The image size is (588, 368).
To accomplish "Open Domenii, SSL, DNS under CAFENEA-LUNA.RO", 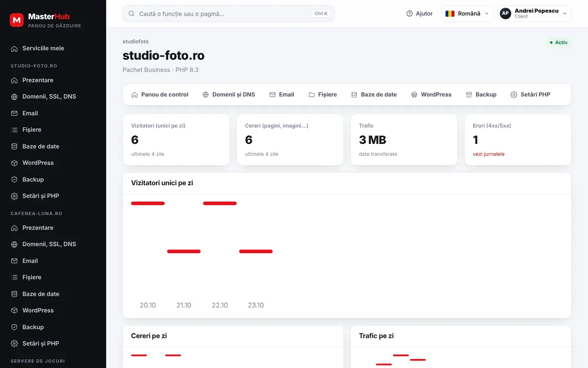I will click(53, 244).
